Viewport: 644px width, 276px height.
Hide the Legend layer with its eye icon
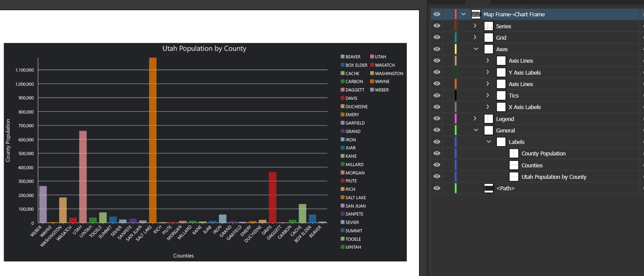[436, 118]
